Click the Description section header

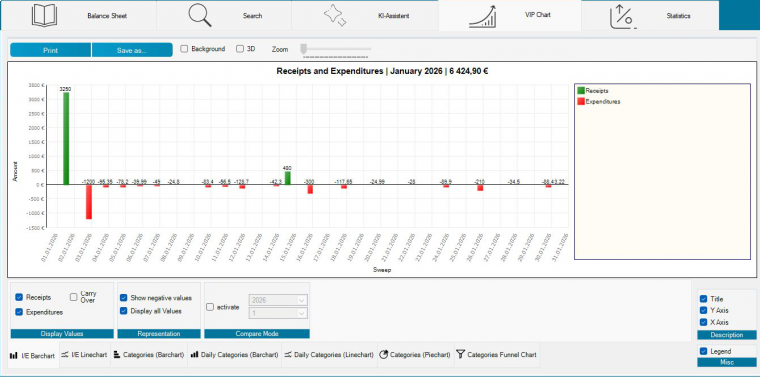[x=727, y=335]
